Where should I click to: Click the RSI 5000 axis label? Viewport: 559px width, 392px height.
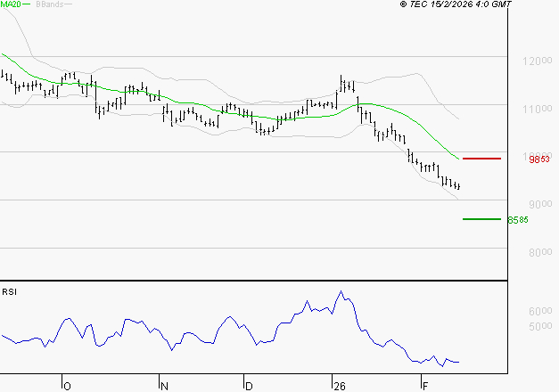point(540,326)
